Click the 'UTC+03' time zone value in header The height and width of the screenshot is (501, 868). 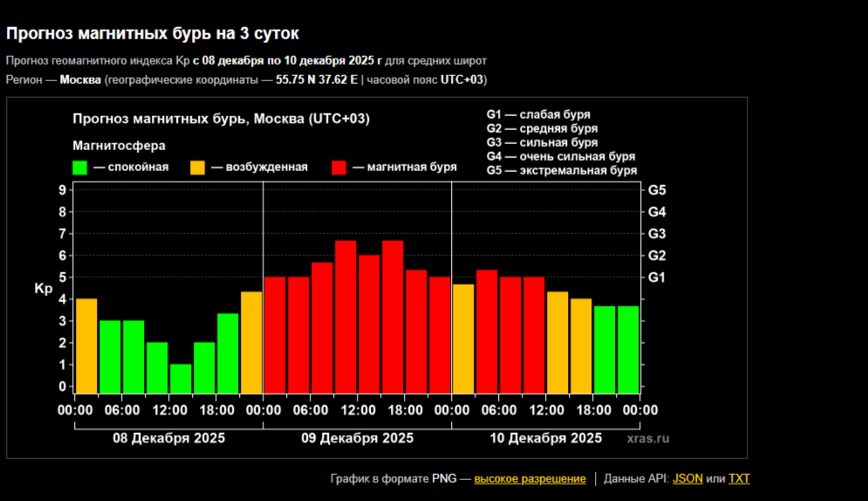tap(462, 79)
